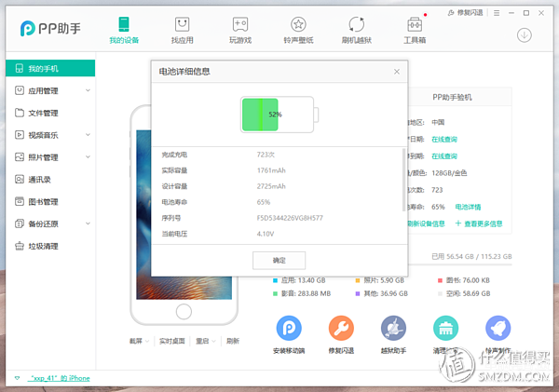
Task: Click 实时桌面 below the phone
Action: [171, 341]
